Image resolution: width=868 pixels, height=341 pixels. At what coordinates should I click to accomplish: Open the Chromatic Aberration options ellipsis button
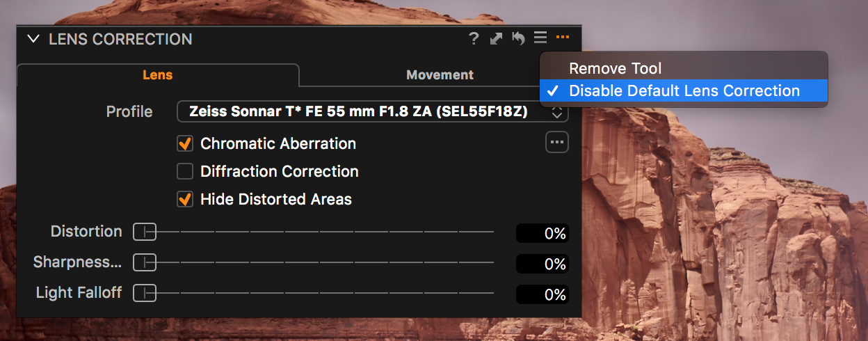click(556, 142)
